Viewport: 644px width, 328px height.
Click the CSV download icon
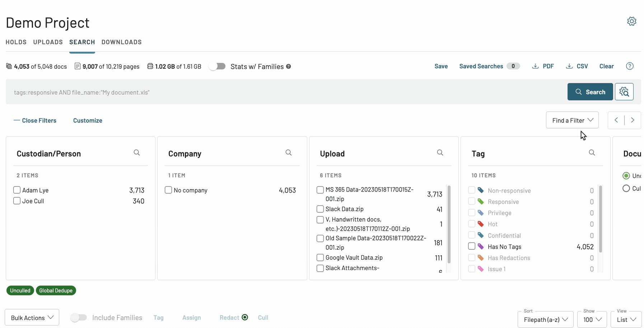(x=569, y=66)
